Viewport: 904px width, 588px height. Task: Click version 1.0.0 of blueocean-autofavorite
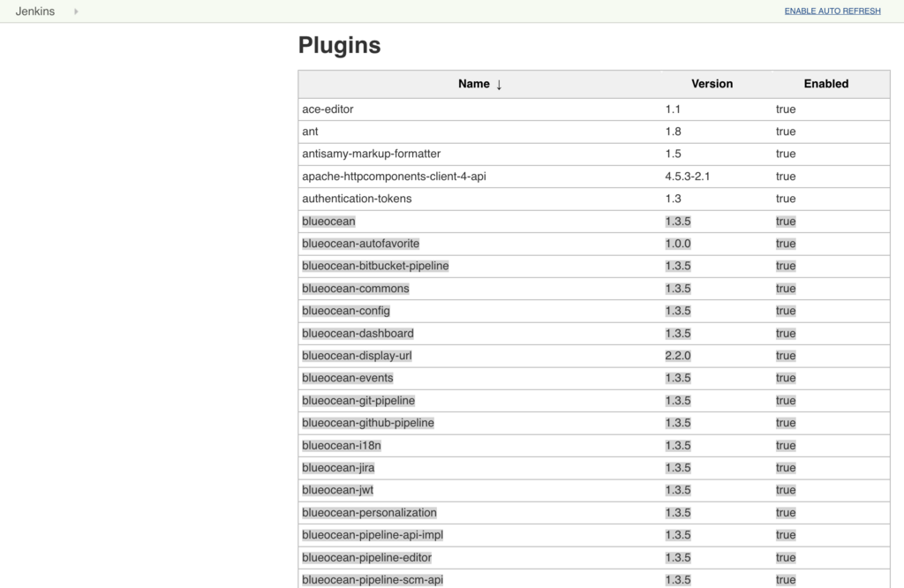pos(677,244)
